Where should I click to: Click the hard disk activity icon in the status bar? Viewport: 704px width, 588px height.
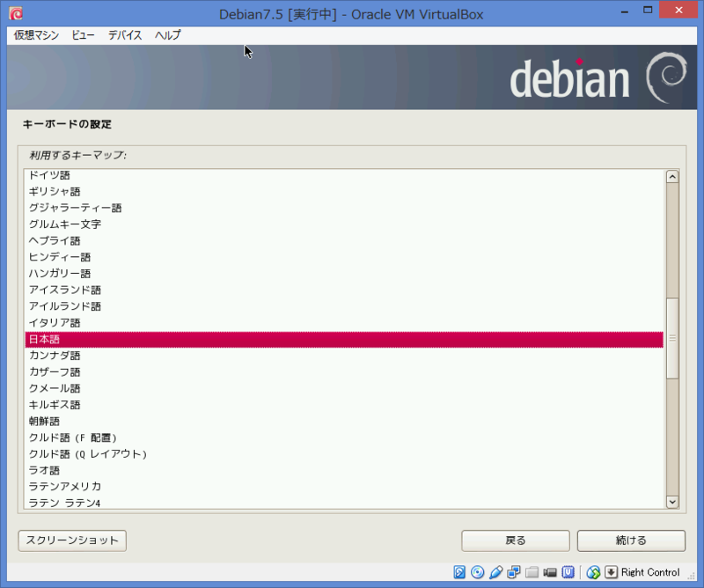458,572
